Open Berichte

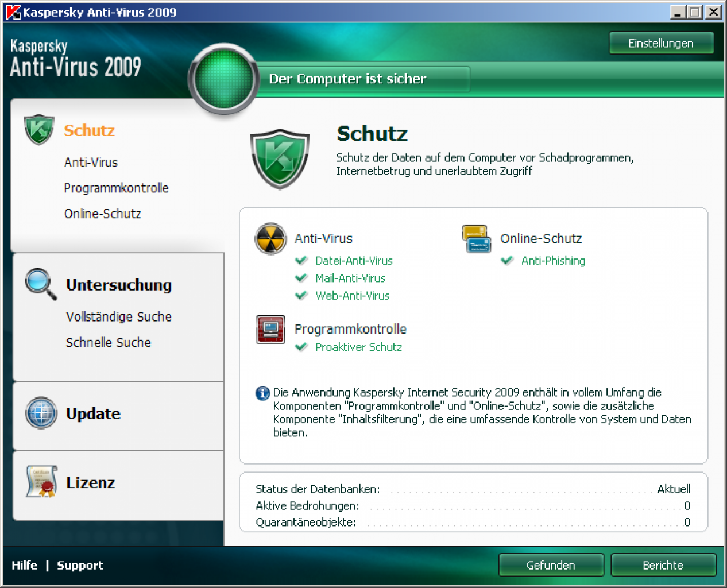[663, 565]
